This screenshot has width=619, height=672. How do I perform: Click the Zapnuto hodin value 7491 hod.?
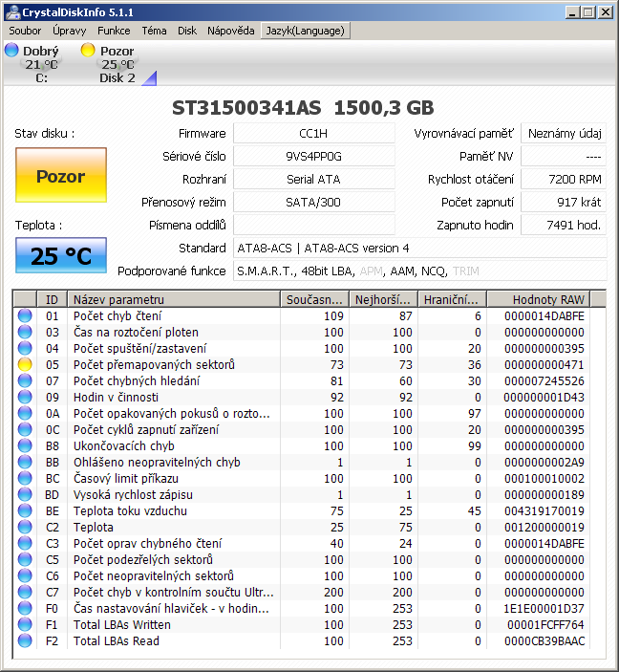(564, 225)
